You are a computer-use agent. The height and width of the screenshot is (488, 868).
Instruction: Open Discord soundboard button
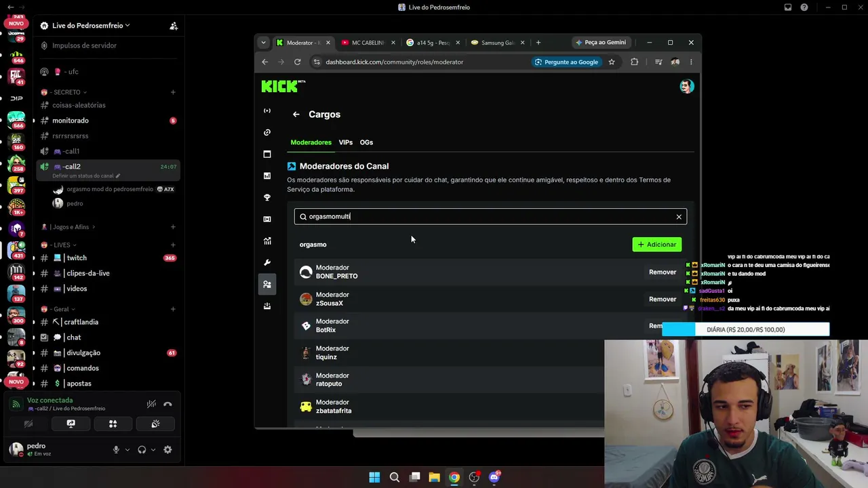coord(155,424)
